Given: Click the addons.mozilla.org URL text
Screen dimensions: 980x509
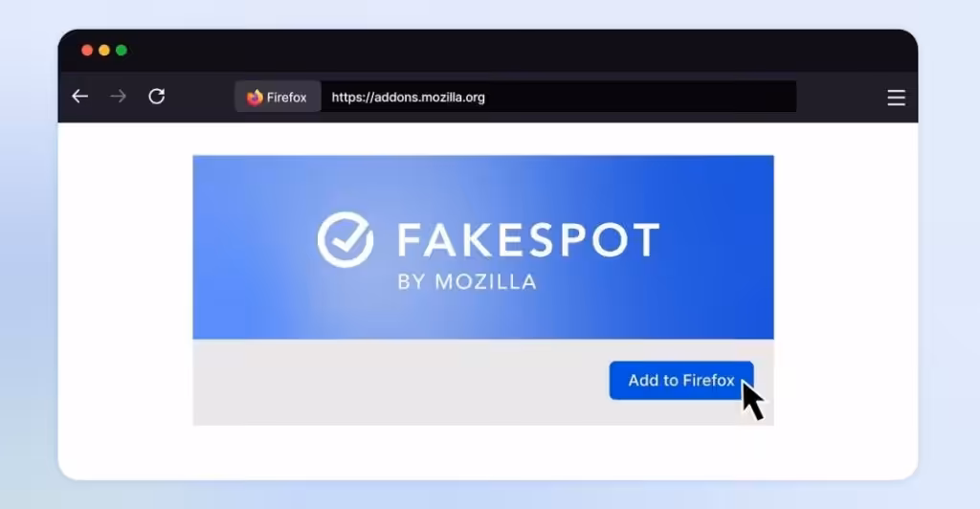Looking at the screenshot, I should (x=408, y=98).
